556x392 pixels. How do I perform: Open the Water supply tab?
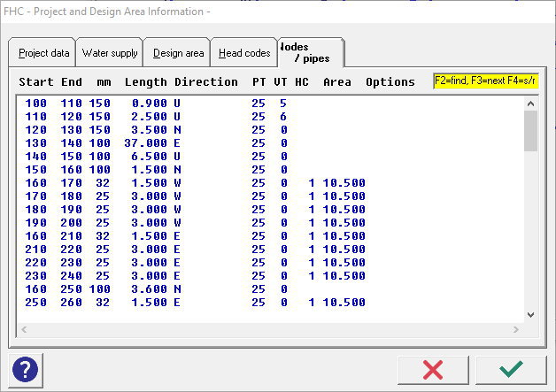[110, 53]
